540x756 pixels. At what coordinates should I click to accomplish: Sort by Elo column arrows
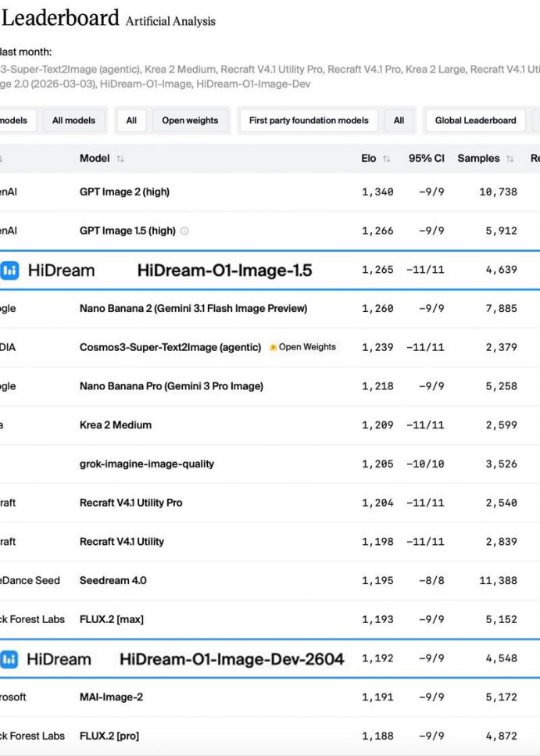point(386,159)
